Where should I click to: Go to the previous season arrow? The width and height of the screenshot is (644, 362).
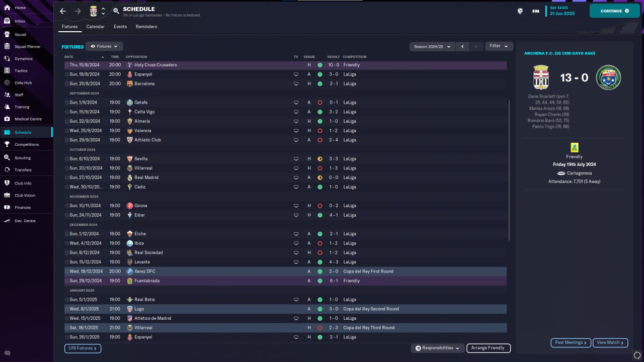463,46
